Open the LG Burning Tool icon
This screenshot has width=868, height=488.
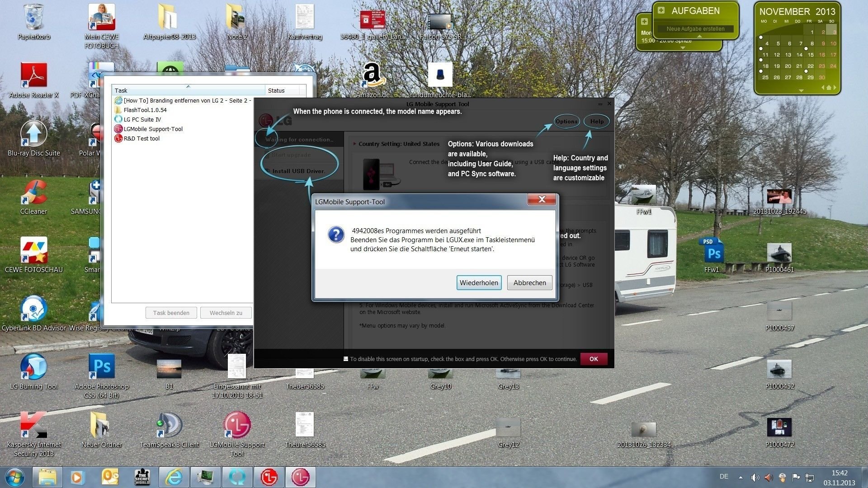[34, 371]
